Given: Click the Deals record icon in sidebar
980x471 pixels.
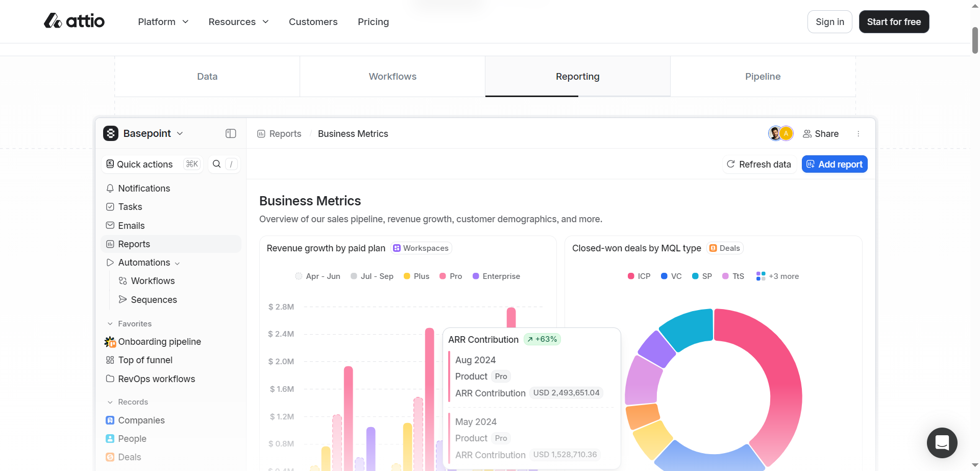Looking at the screenshot, I should 110,457.
